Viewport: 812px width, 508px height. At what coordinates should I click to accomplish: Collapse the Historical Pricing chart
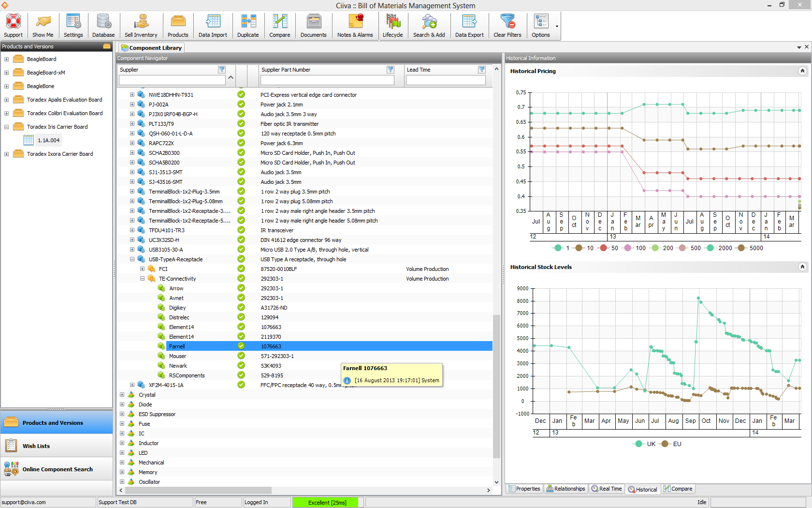803,71
